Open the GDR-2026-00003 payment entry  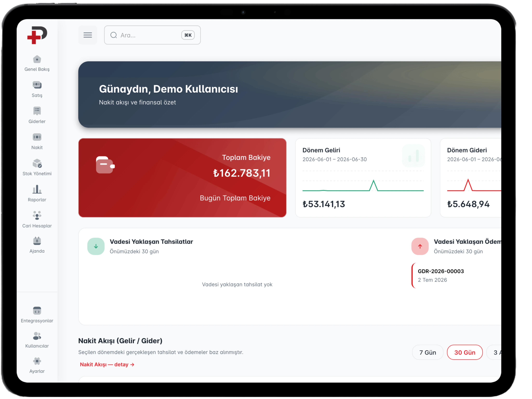coord(456,275)
